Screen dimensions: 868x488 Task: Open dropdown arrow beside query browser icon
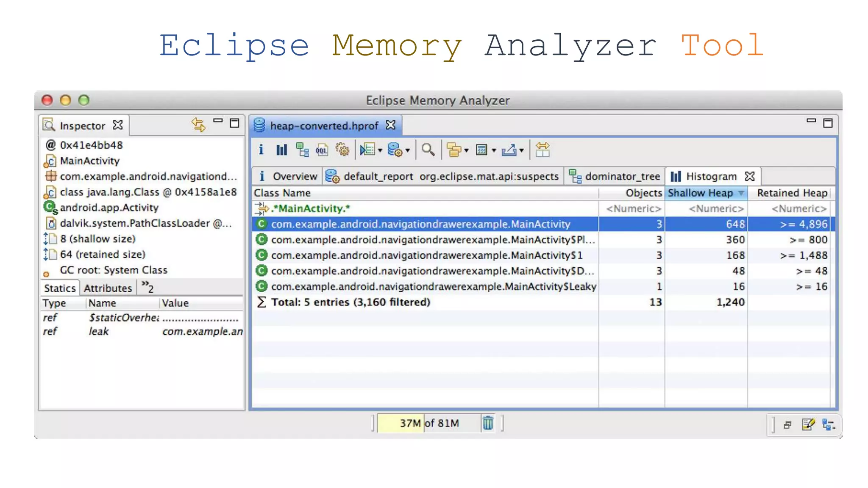407,150
